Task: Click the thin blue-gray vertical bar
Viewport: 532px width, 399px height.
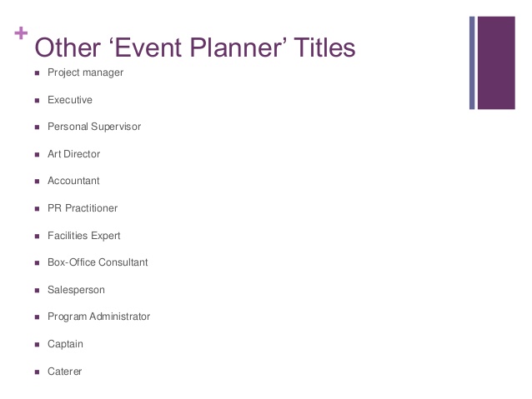Action: [x=472, y=62]
